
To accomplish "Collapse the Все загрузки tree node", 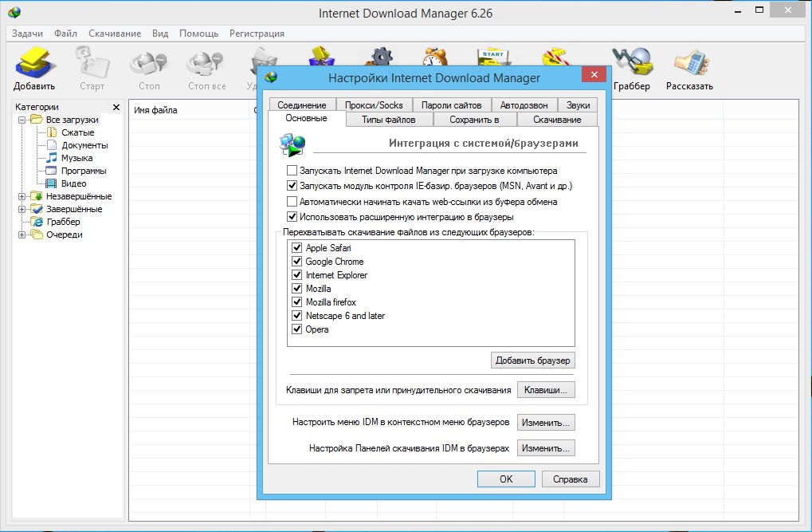I will coord(22,120).
